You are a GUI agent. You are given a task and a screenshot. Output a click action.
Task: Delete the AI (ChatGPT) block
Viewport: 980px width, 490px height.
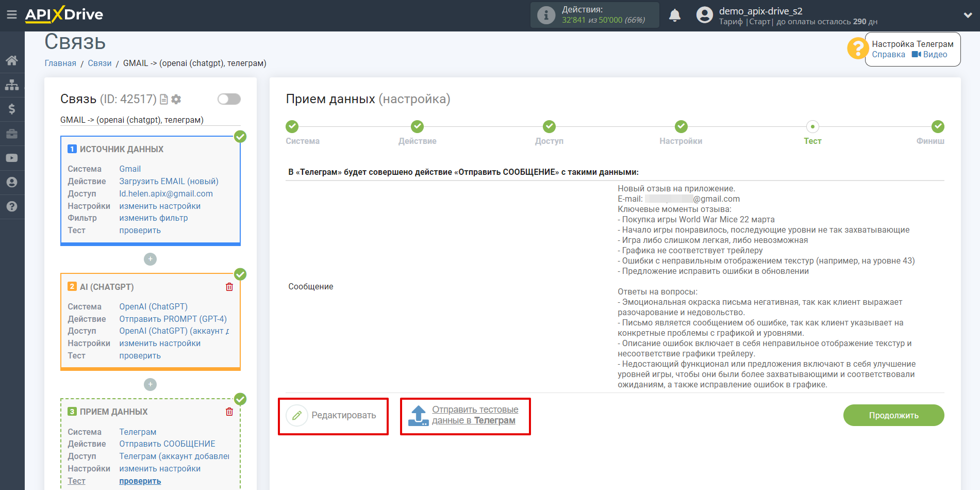point(229,287)
